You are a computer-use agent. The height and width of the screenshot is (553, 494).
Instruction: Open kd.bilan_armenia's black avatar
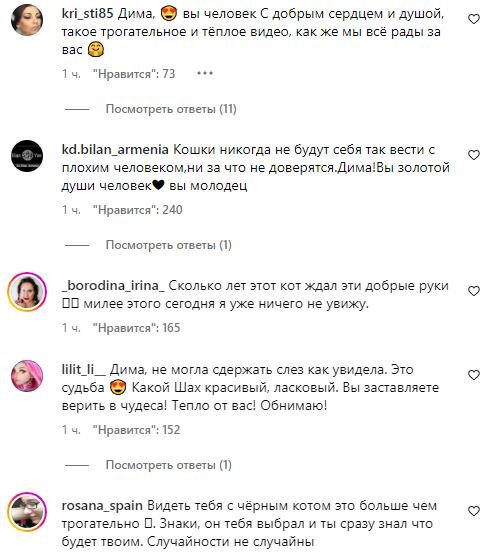[x=27, y=156]
